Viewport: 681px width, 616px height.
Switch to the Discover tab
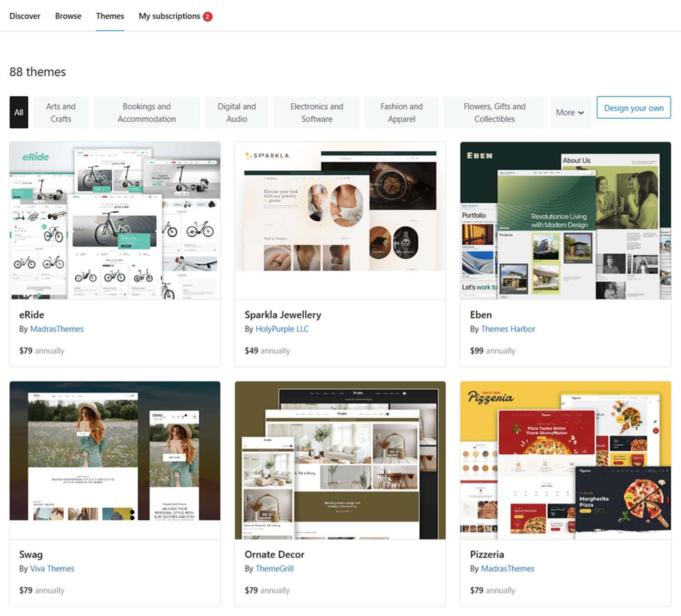[x=25, y=16]
